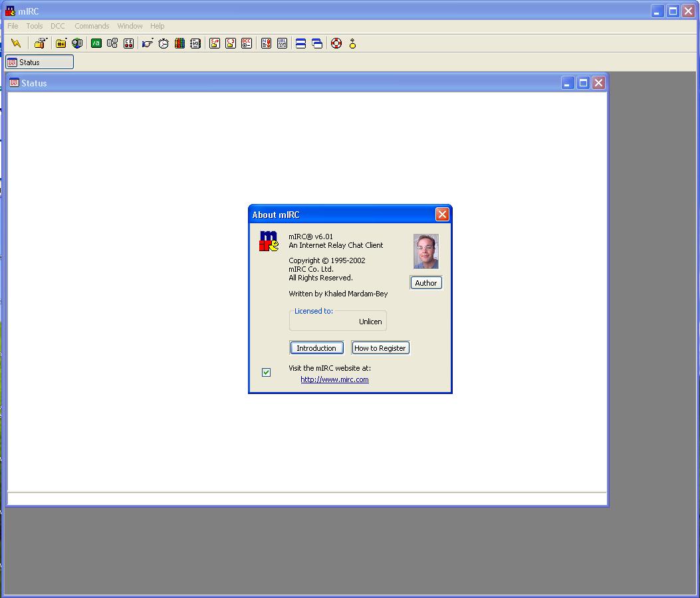Click the About mIRC toolbar icon
The width and height of the screenshot is (700, 598).
tap(353, 43)
